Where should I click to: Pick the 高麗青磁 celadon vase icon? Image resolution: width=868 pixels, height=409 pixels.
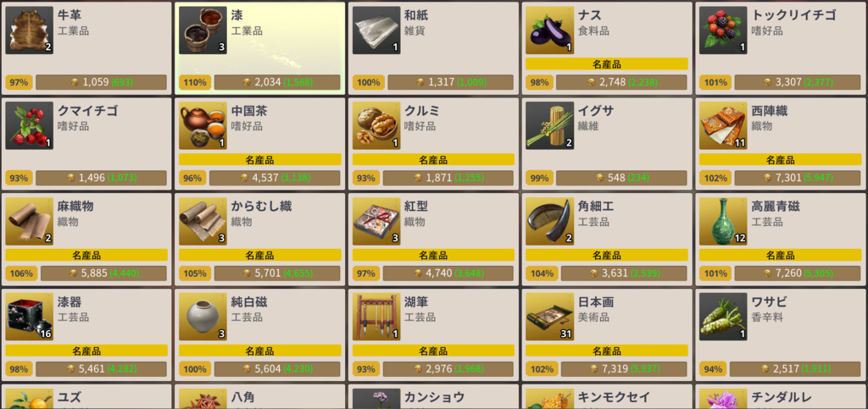point(723,221)
